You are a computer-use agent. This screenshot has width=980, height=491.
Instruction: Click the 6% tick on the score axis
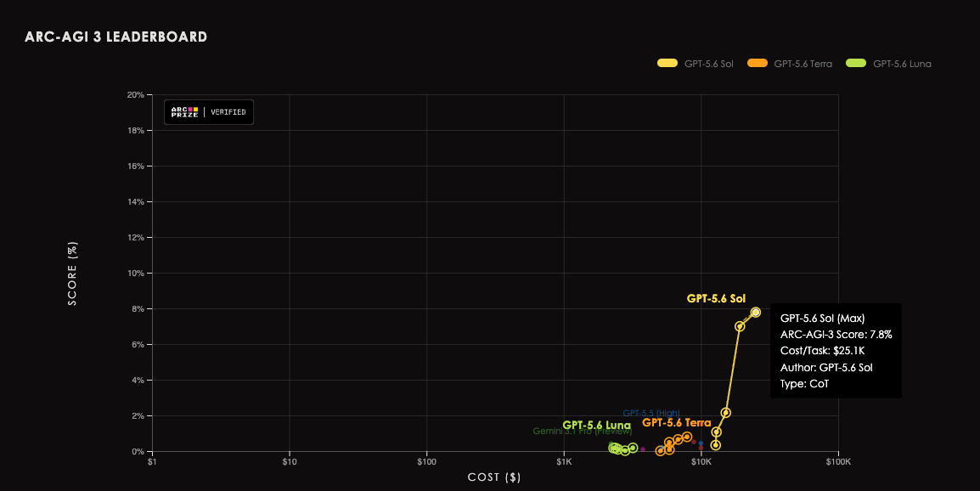click(138, 345)
